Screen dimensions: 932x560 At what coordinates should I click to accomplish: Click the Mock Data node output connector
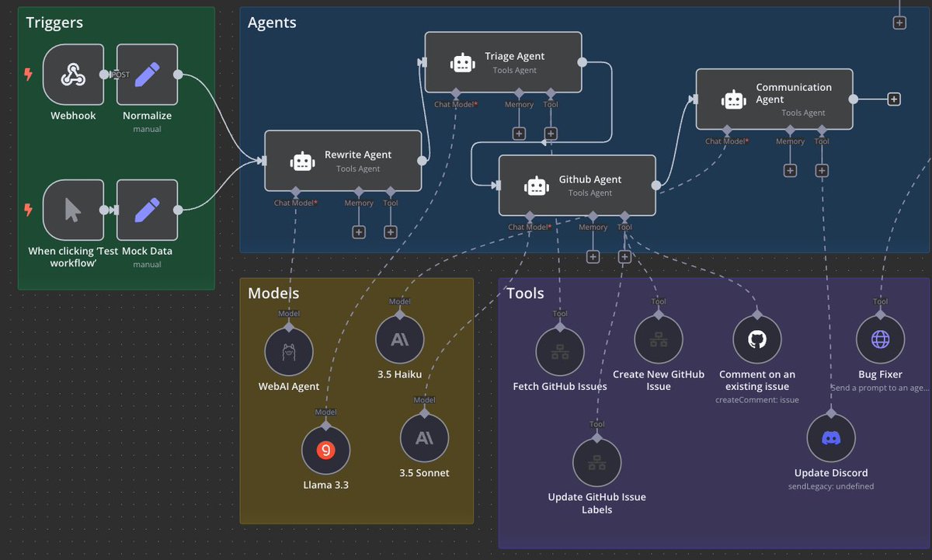tap(178, 210)
